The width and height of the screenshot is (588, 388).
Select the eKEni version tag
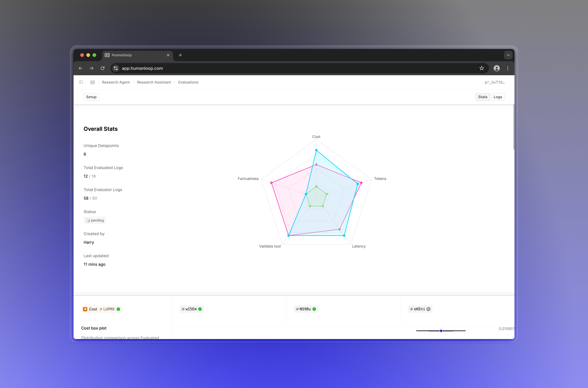420,309
